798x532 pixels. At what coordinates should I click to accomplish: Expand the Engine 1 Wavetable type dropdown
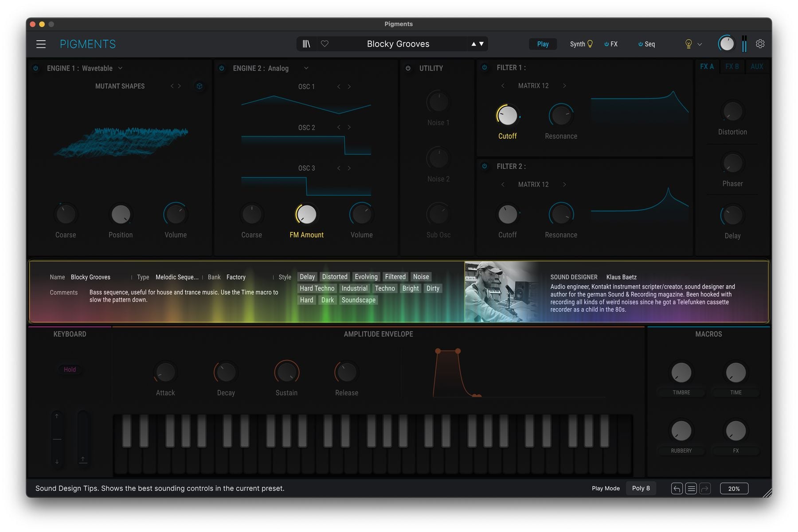coord(120,68)
